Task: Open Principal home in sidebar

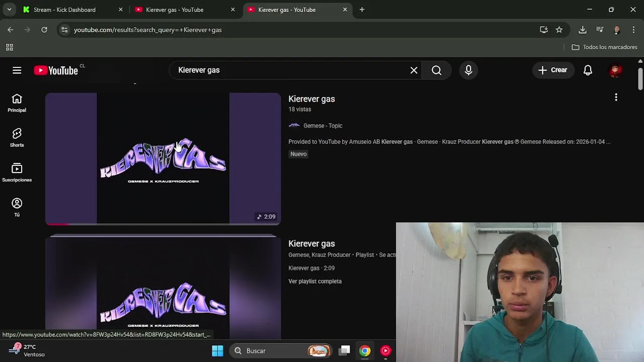Action: [x=17, y=103]
